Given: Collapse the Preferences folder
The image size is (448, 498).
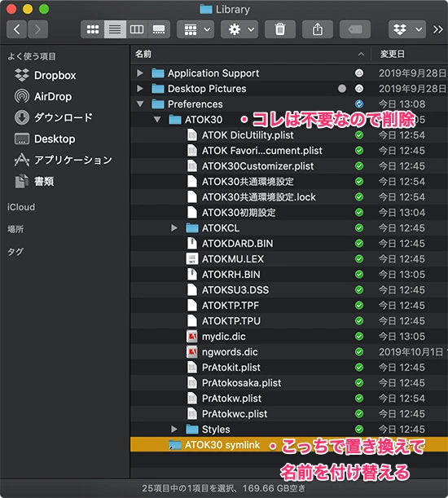Looking at the screenshot, I should 140,104.
